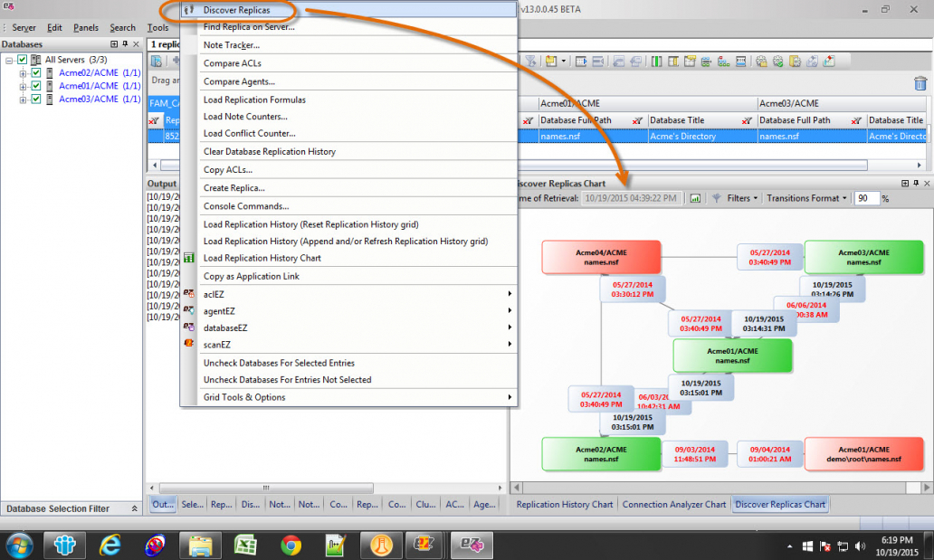
Task: Open Note Tracker... from the context menu
Action: click(348, 44)
